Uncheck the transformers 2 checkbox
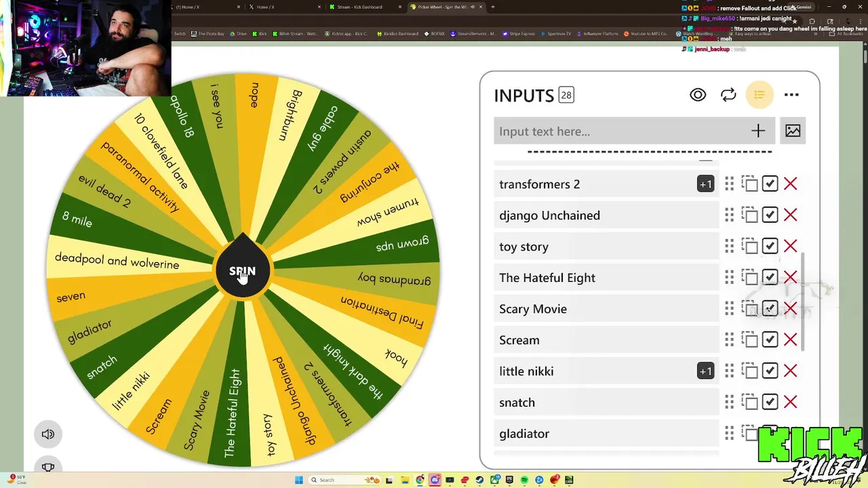 pos(770,184)
